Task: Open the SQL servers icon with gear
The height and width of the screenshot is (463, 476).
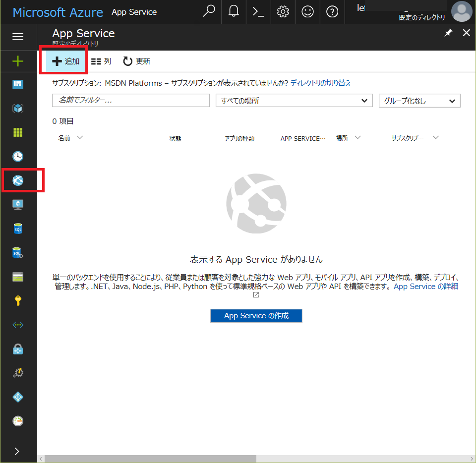Action: (x=18, y=252)
